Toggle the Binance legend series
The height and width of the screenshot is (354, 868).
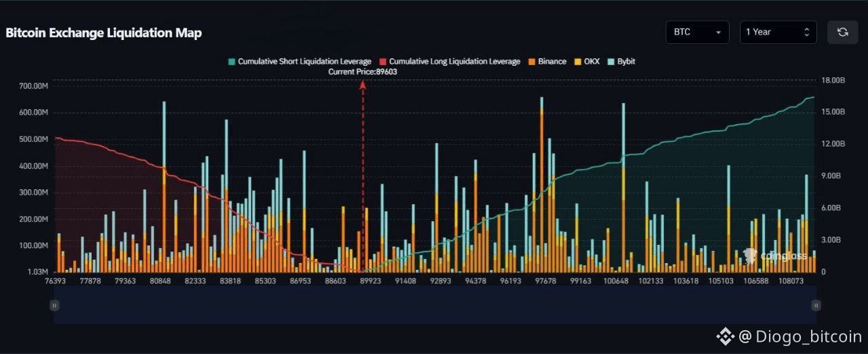tap(547, 62)
